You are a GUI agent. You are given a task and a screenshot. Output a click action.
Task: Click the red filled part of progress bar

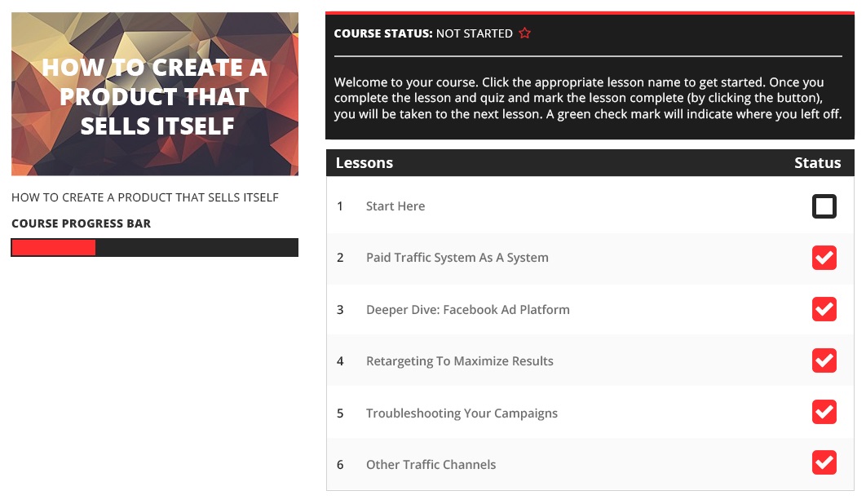[x=54, y=247]
